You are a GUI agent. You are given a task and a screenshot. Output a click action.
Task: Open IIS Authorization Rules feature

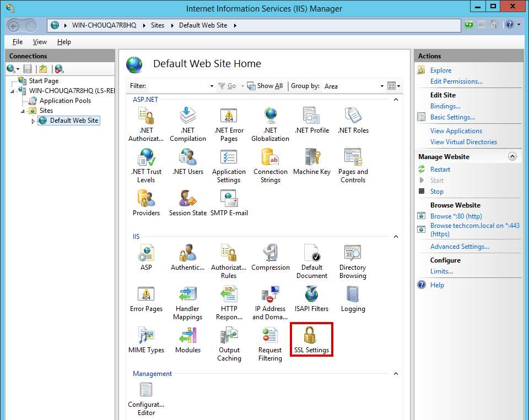click(x=229, y=261)
